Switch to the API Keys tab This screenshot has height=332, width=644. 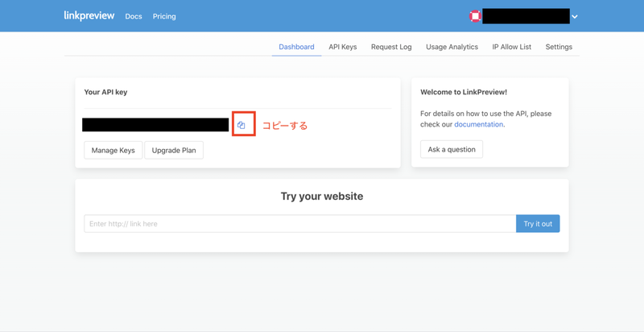click(343, 47)
